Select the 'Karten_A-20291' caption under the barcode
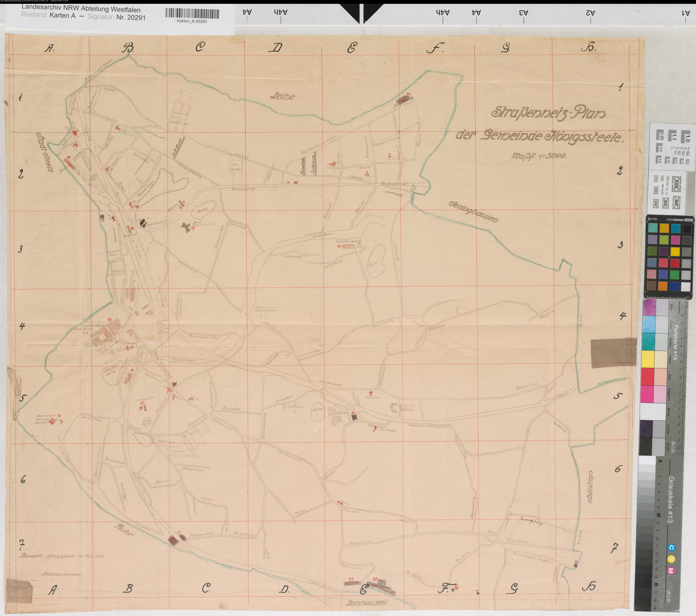 (192, 21)
